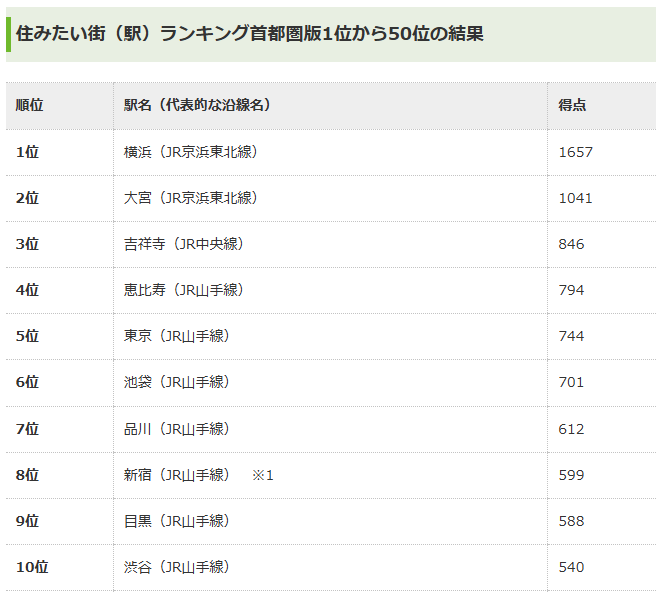The image size is (658, 592).
Task: Click the 恵比寿（JR山手線） station entry
Action: (184, 290)
